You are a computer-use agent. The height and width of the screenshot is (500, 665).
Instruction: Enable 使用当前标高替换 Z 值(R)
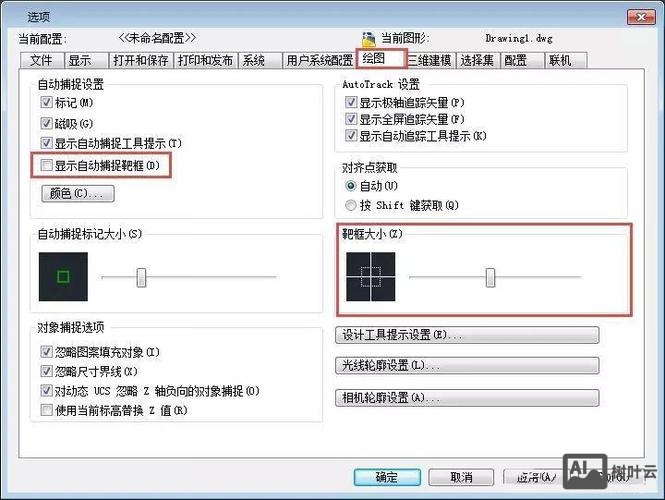[46, 410]
